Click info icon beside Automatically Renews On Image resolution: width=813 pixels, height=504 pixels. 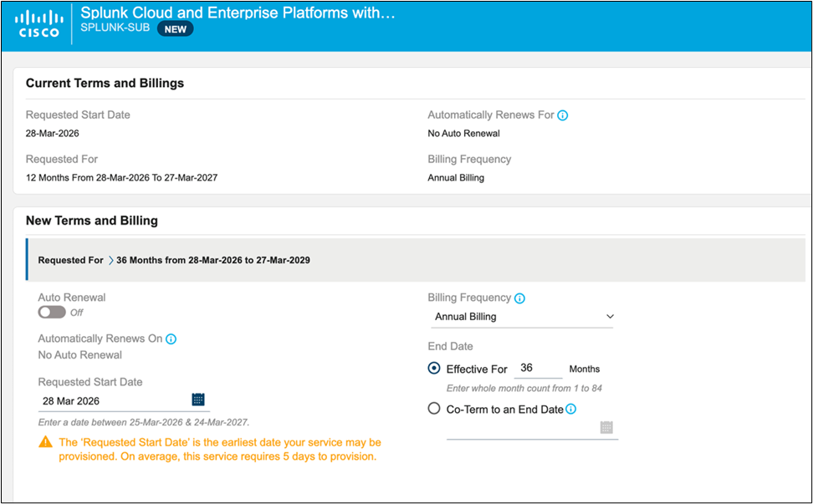(x=171, y=339)
